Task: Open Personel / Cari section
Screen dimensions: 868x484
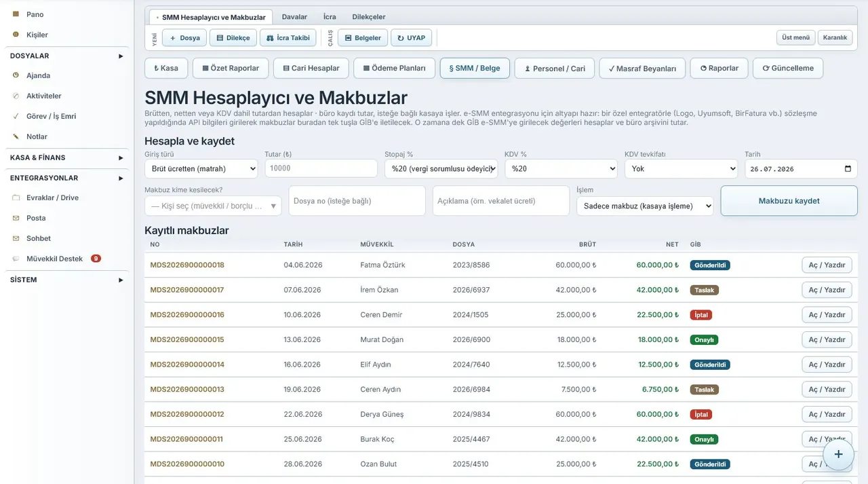Action: point(555,68)
